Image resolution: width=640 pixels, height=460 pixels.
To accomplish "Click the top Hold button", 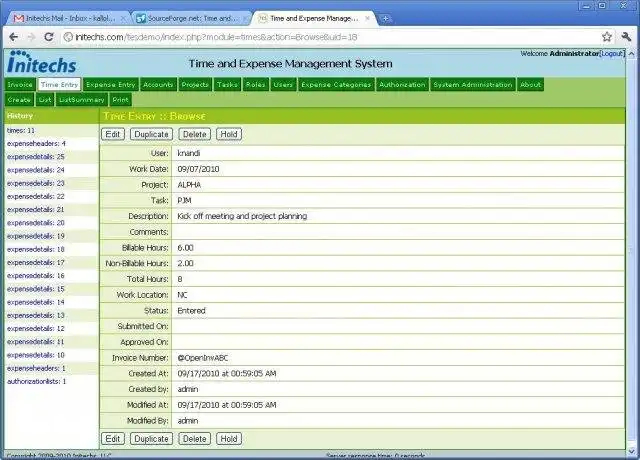I will [229, 134].
